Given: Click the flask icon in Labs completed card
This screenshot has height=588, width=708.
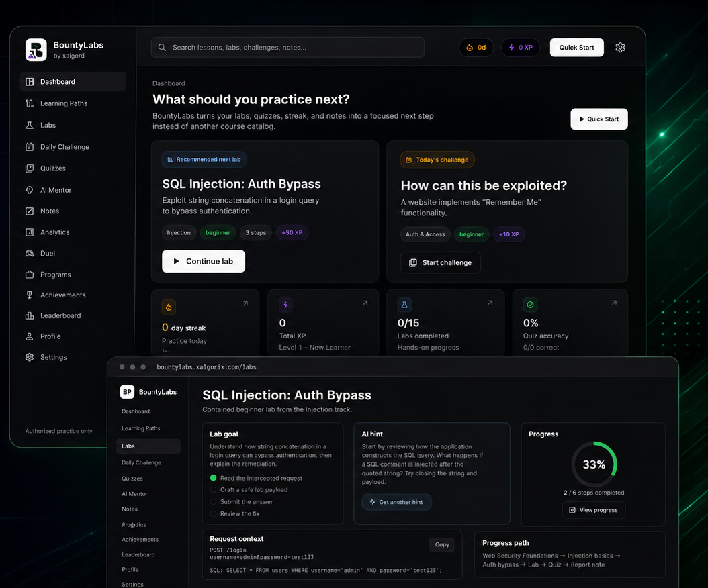Looking at the screenshot, I should (x=404, y=305).
